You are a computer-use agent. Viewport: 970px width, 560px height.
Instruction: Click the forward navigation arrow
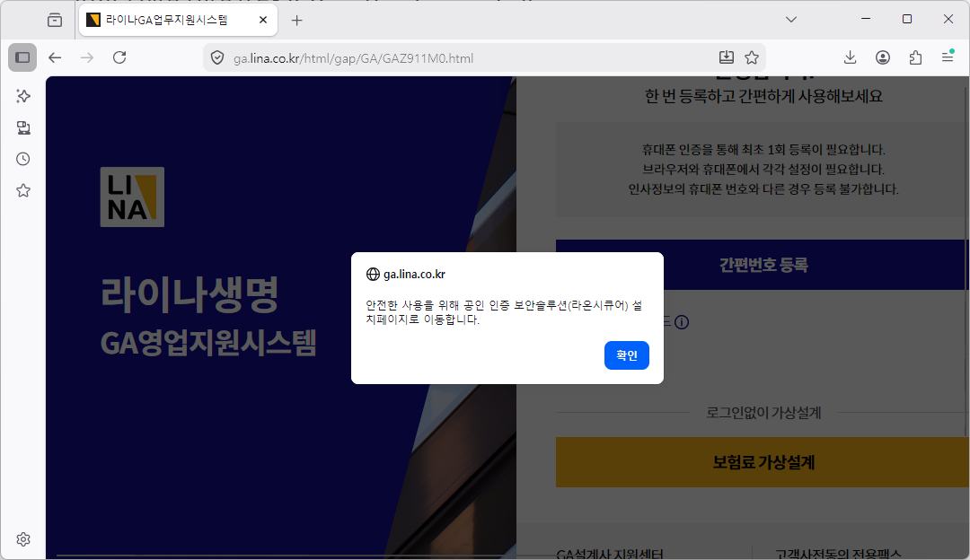(x=87, y=57)
